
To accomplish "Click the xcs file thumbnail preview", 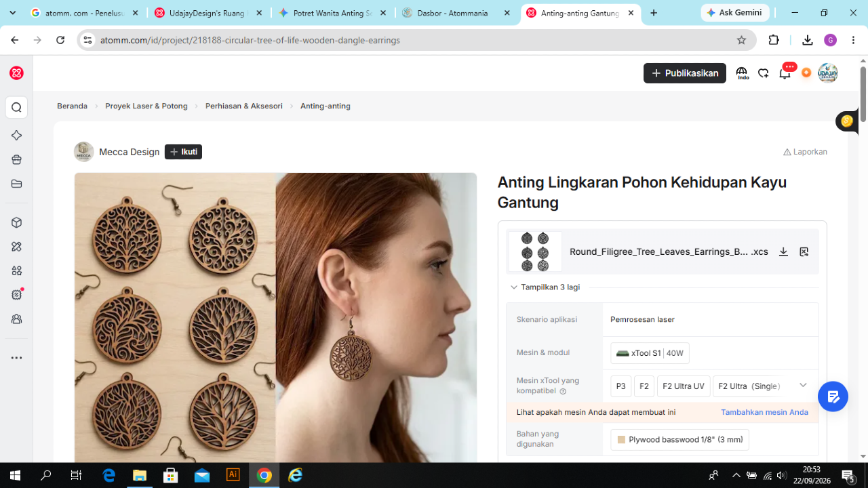I will (535, 251).
